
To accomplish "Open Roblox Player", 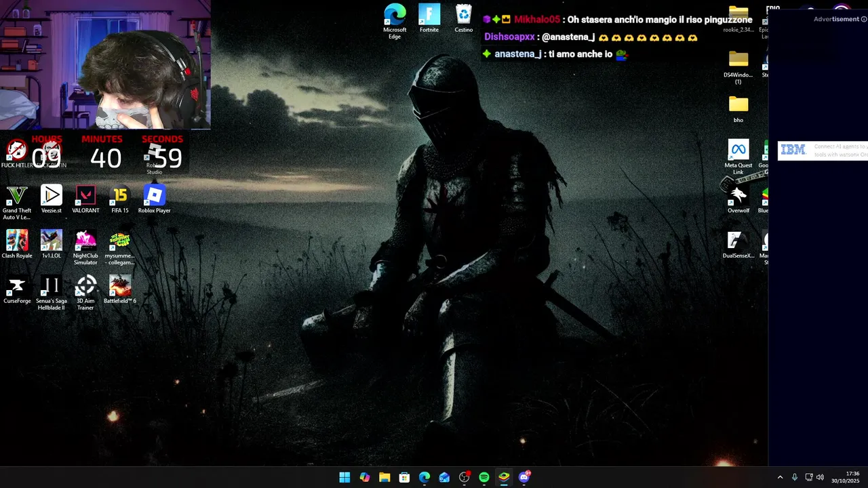I will [x=155, y=199].
